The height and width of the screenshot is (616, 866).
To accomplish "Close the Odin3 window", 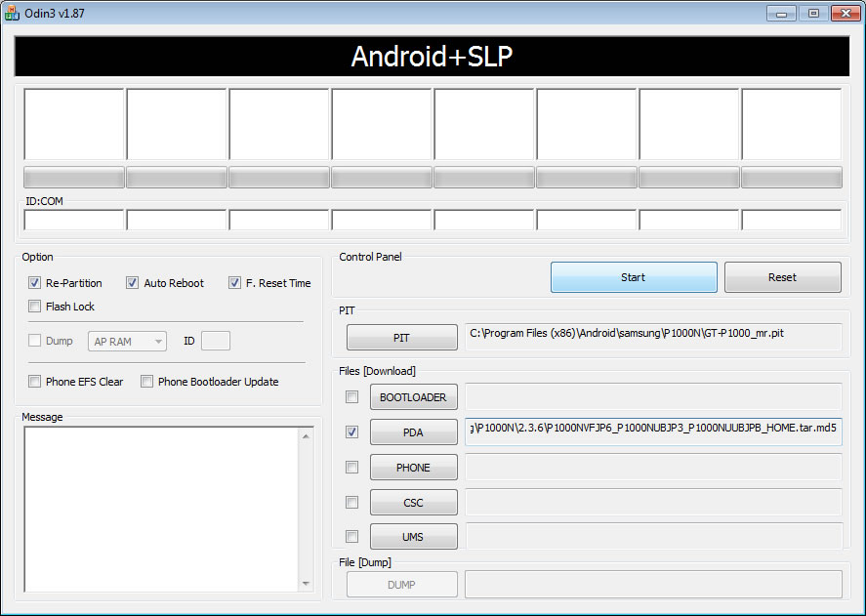I will 845,14.
